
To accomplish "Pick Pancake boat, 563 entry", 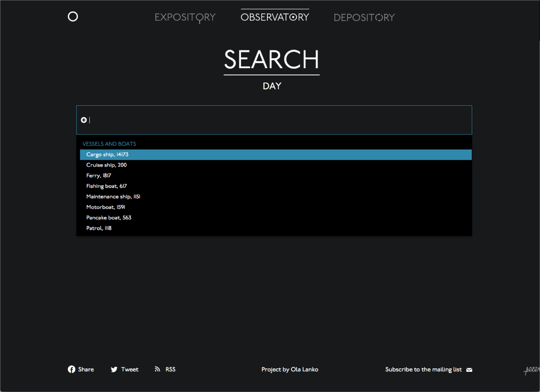I will click(109, 218).
